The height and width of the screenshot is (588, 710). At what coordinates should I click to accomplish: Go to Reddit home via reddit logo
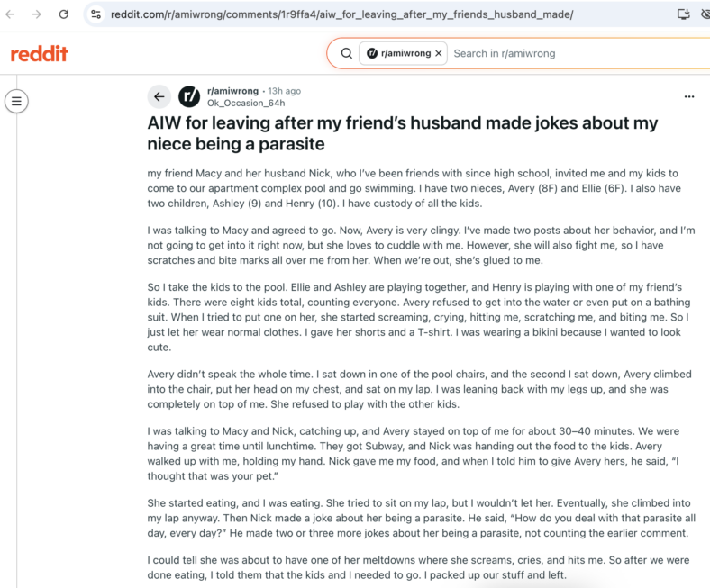coord(40,53)
